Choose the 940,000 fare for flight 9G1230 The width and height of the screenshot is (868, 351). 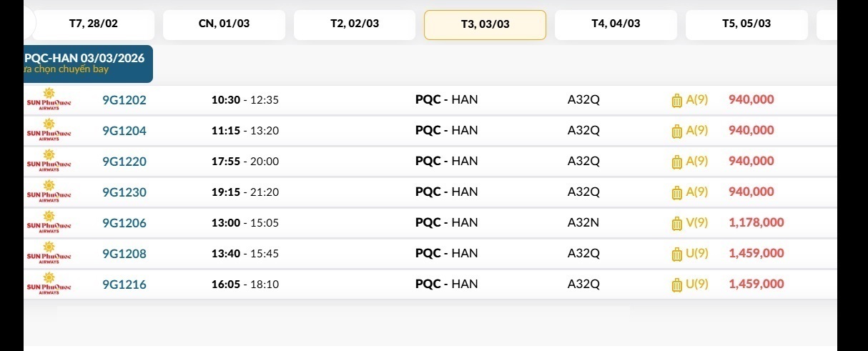coord(751,192)
